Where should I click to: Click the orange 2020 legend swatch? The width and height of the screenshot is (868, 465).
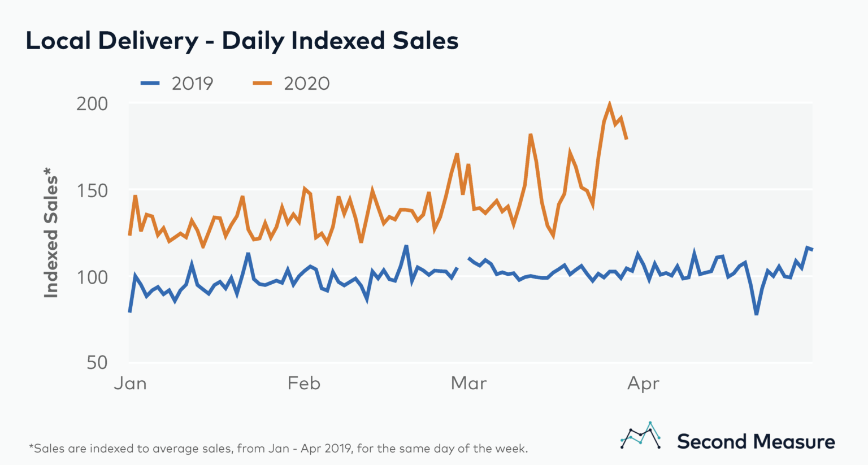(262, 84)
